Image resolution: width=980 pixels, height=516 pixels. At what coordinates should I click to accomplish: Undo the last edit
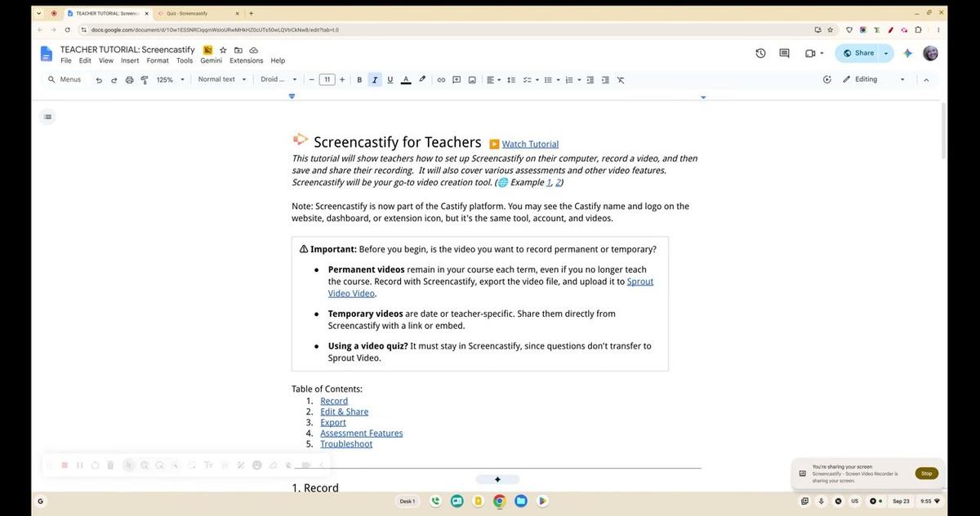[99, 80]
